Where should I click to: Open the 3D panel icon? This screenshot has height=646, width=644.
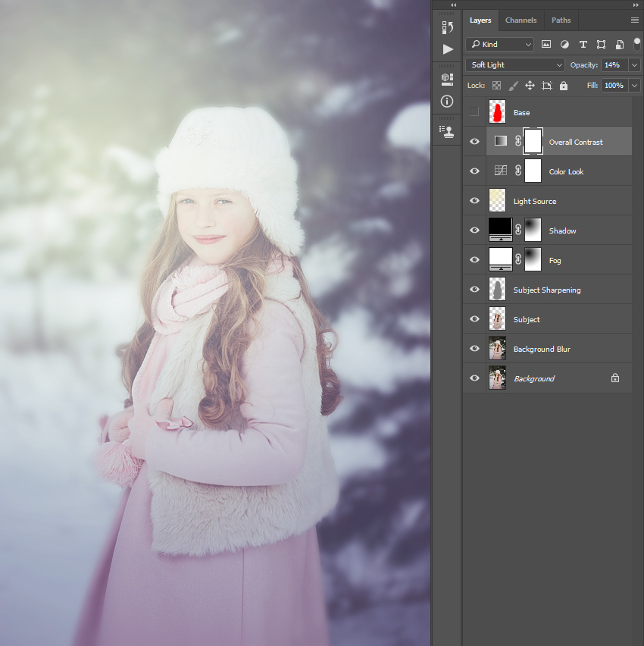447,80
